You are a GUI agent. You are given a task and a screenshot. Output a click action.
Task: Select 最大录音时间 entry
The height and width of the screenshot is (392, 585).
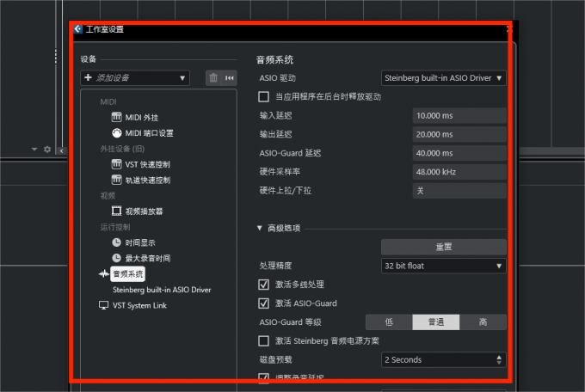148,259
